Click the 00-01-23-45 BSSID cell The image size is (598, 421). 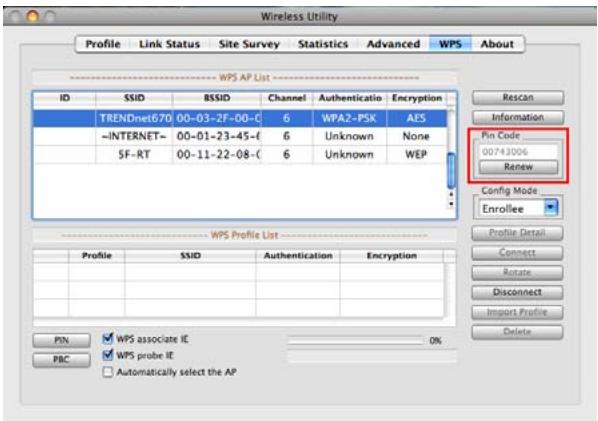(218, 137)
